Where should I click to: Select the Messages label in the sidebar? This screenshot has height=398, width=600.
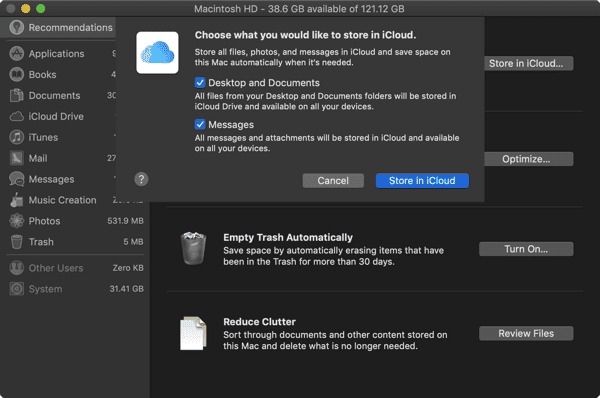[x=52, y=179]
